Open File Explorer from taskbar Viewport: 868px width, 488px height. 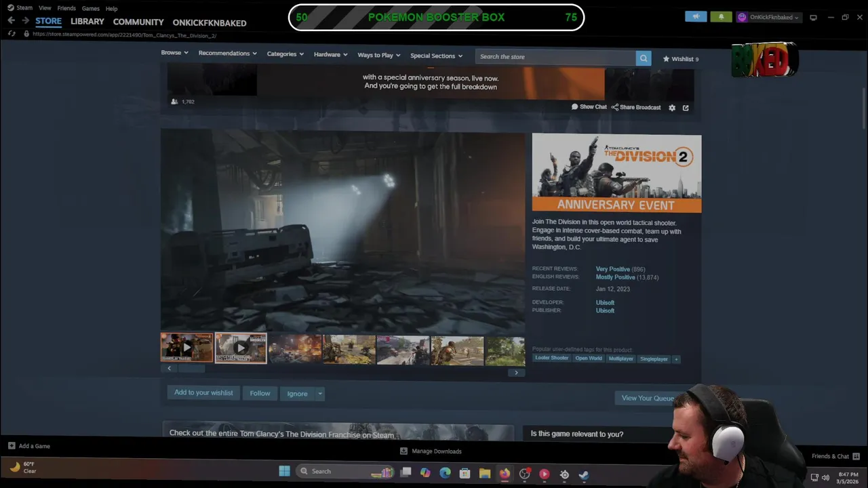485,473
